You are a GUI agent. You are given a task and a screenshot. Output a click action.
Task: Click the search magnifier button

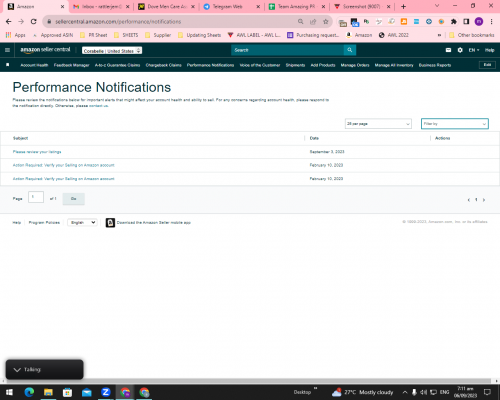350,50
